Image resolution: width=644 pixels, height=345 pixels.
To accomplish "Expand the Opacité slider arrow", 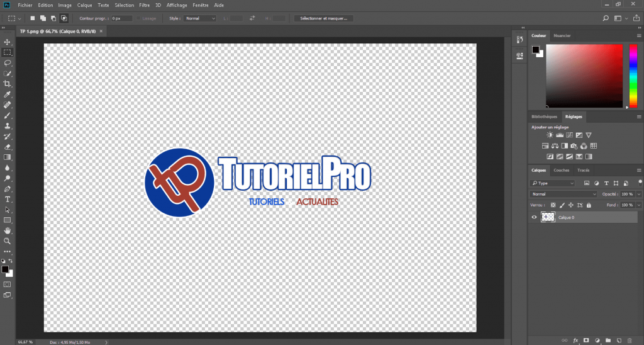I will 639,194.
